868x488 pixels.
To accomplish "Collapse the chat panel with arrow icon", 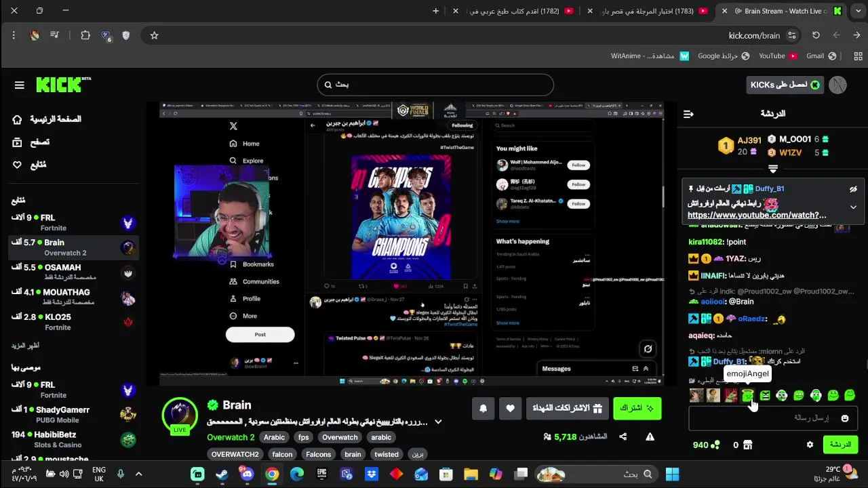I will coord(688,114).
